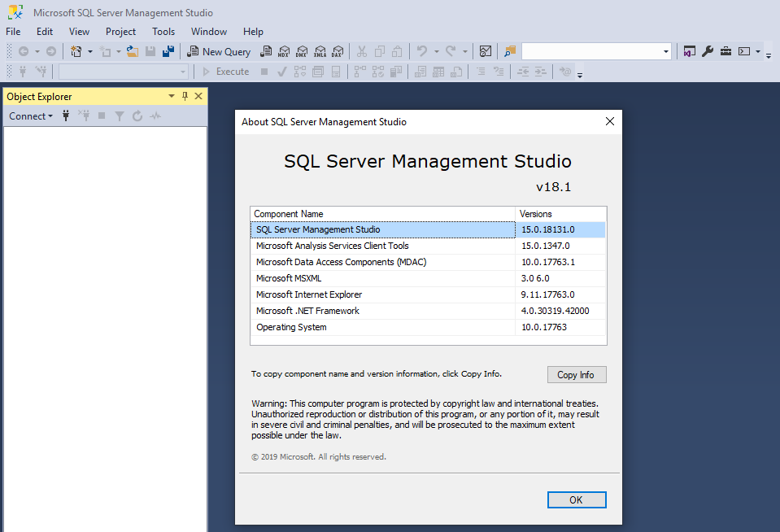Toggle auto-hide pin on Object Explorer

tap(185, 96)
